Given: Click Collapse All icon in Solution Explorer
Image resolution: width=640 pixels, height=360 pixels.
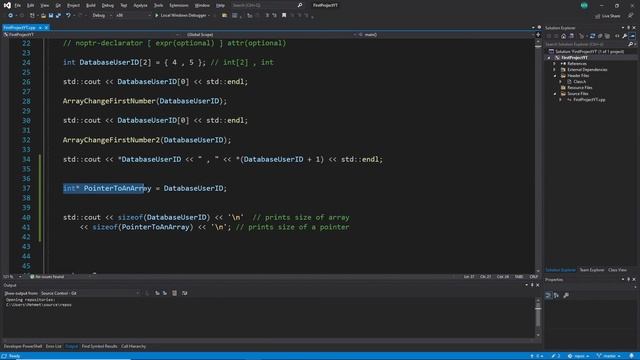Looking at the screenshot, I should click(x=600, y=36).
